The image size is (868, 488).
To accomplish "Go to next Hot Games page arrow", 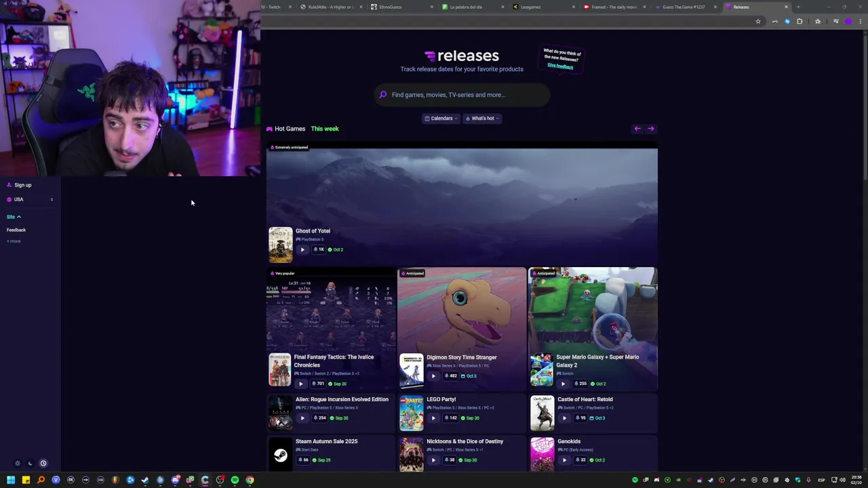I will pos(651,129).
